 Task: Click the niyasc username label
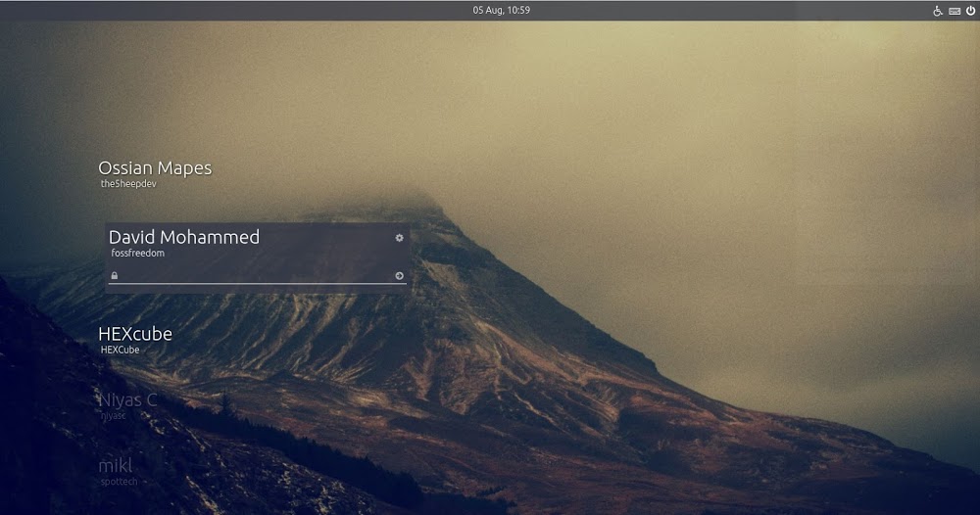click(115, 415)
